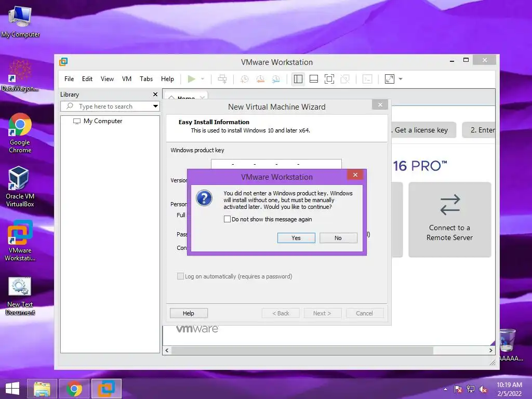
Task: Click the Unity mode toolbar icon
Action: point(345,79)
